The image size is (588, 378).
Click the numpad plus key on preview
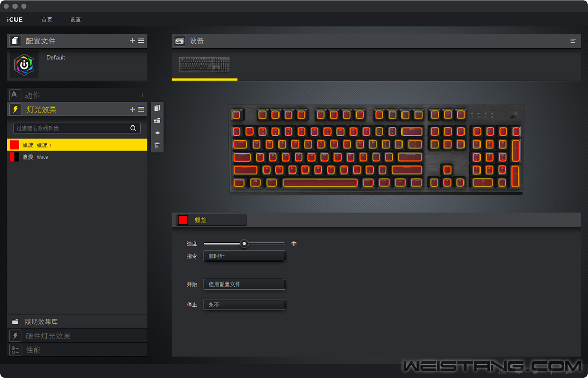click(x=516, y=150)
